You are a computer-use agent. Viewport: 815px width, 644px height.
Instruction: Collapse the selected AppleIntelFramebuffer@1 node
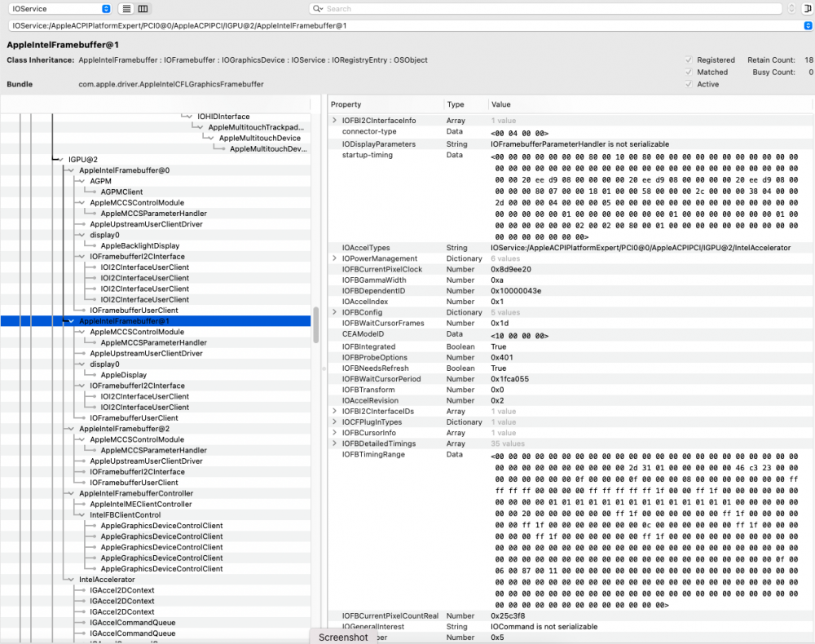click(71, 321)
